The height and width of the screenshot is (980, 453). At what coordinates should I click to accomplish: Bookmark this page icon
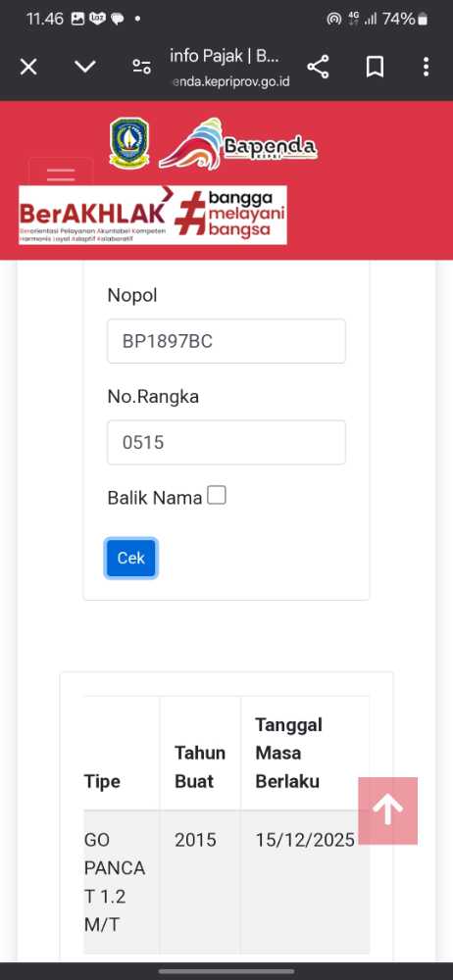tap(375, 67)
